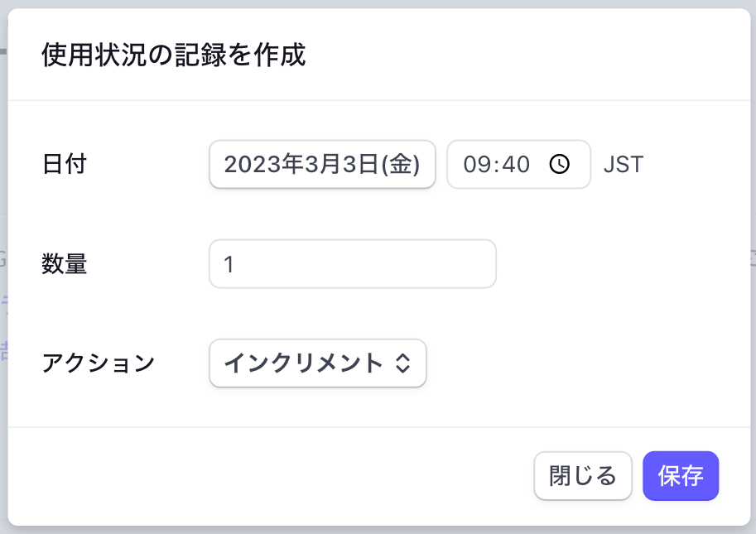Click the 保存 save button

point(681,476)
